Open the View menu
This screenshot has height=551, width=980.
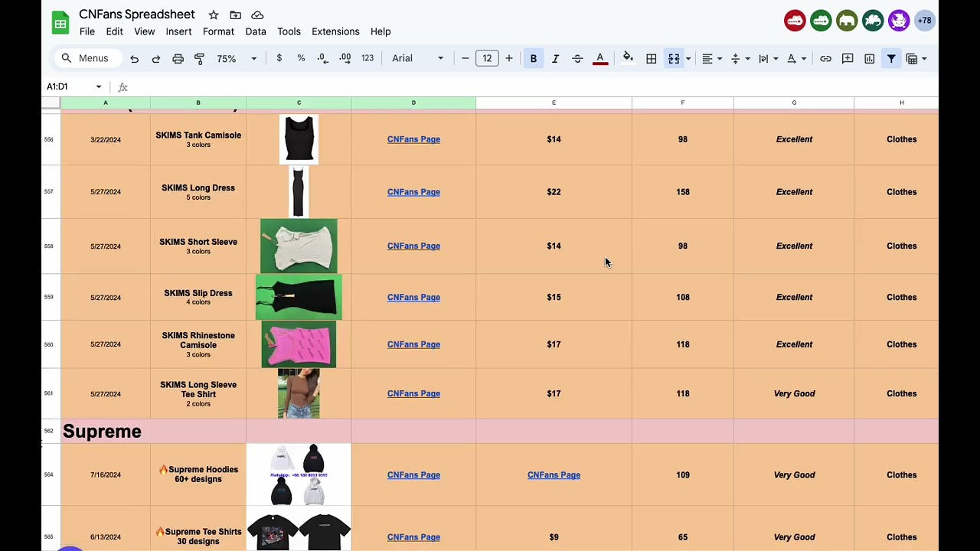point(145,31)
